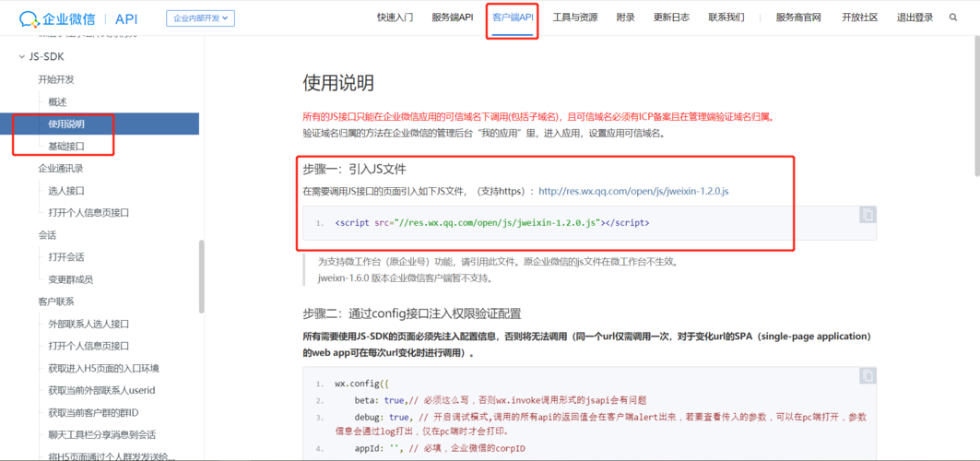Image resolution: width=980 pixels, height=461 pixels.
Task: Collapse the JS-SDK tree section
Action: coord(22,57)
